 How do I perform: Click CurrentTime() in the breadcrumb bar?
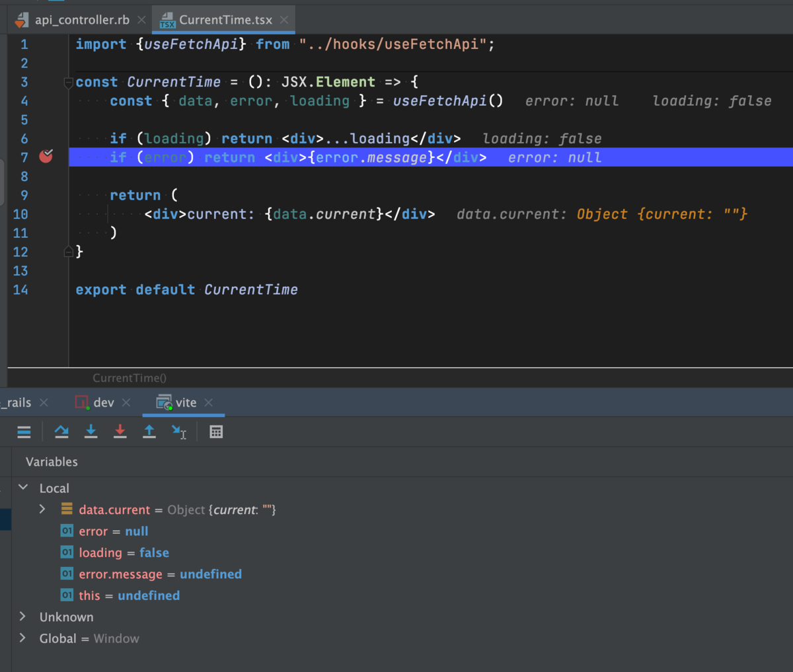(130, 378)
